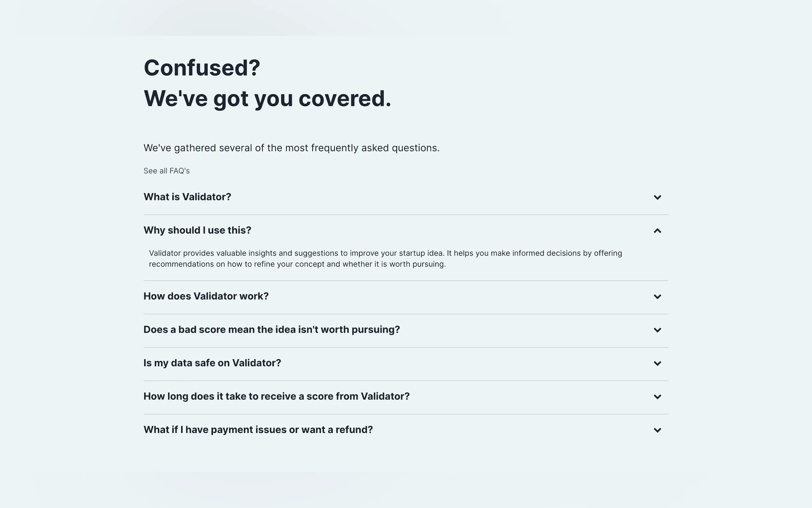The image size is (812, 508).
Task: Click the 'We've got you covered.' heading line
Action: coord(267,99)
